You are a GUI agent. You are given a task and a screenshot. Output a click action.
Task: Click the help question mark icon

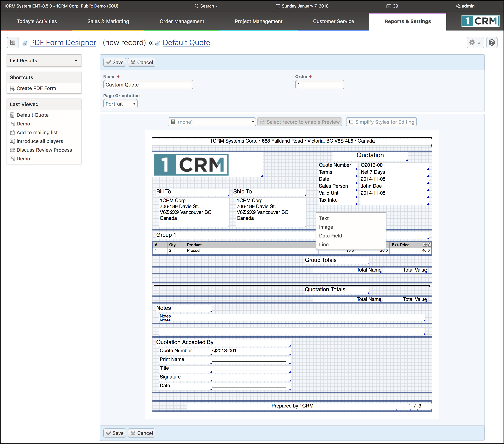click(x=492, y=43)
